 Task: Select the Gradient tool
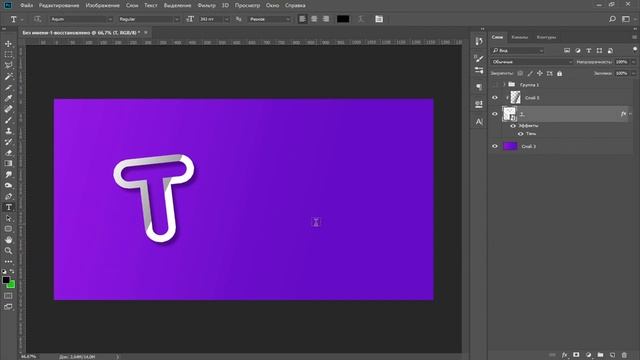click(x=8, y=163)
